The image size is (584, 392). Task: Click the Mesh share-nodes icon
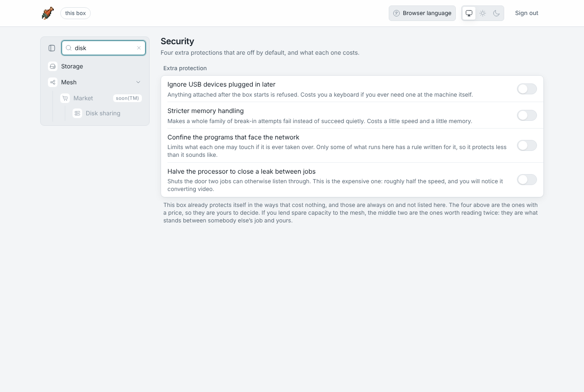(x=53, y=83)
